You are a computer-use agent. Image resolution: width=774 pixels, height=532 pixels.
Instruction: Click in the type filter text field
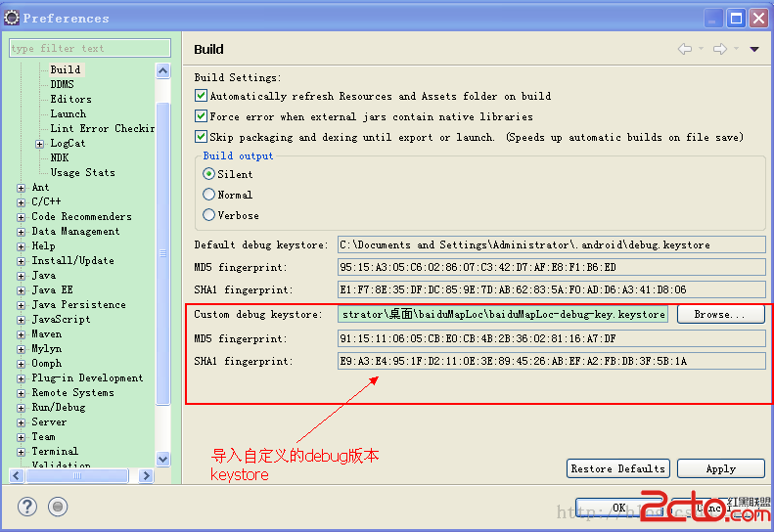[x=90, y=48]
